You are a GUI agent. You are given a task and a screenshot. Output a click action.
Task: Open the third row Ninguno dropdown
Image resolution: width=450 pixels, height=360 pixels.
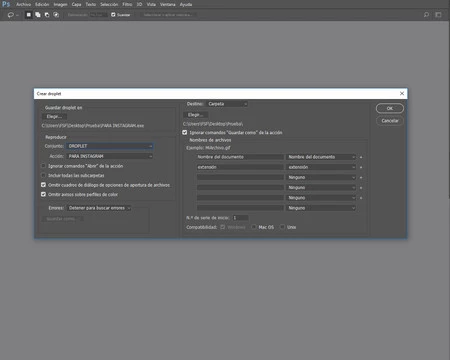[321, 178]
